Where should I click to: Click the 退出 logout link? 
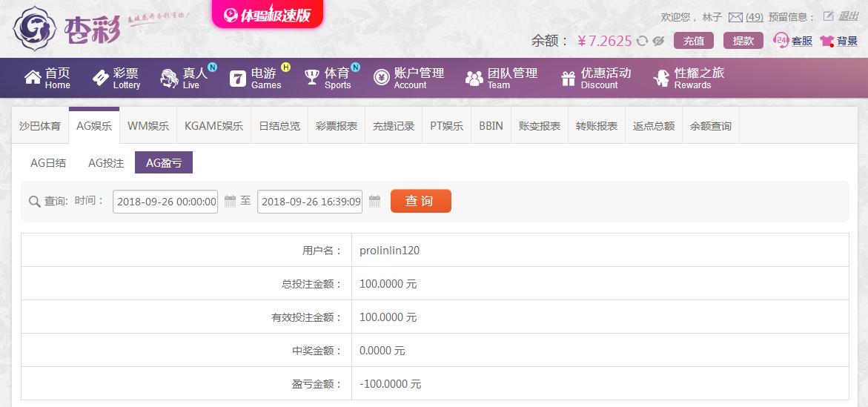tap(848, 16)
